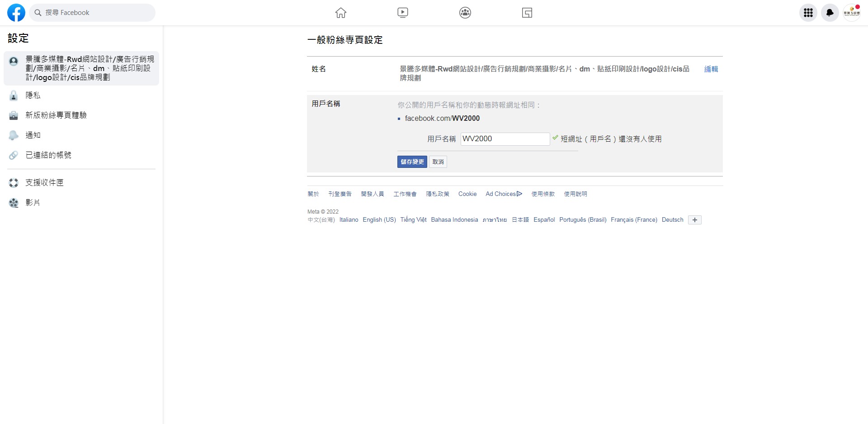
Task: Click the lifebuoy icon beside 支援收件匣
Action: [x=14, y=183]
